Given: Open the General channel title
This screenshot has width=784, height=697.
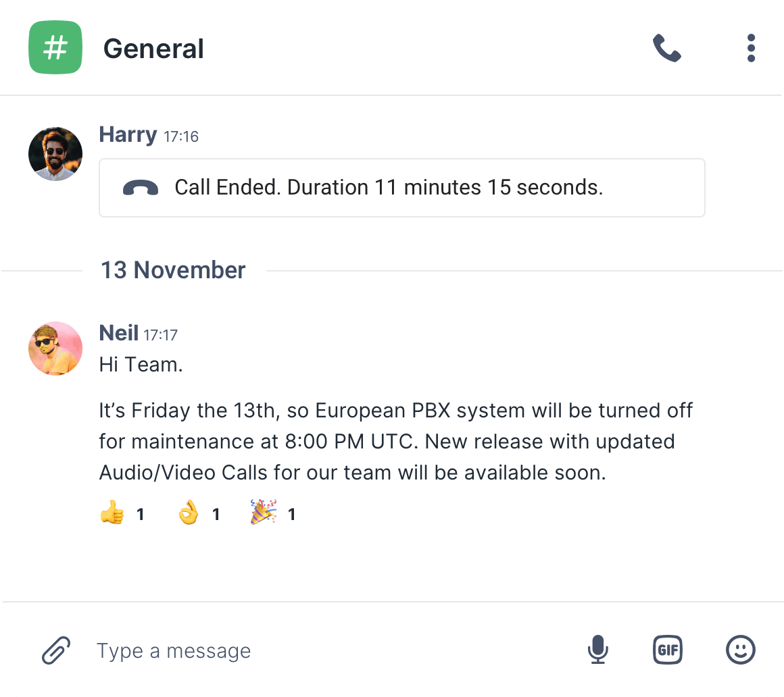Looking at the screenshot, I should coord(153,49).
